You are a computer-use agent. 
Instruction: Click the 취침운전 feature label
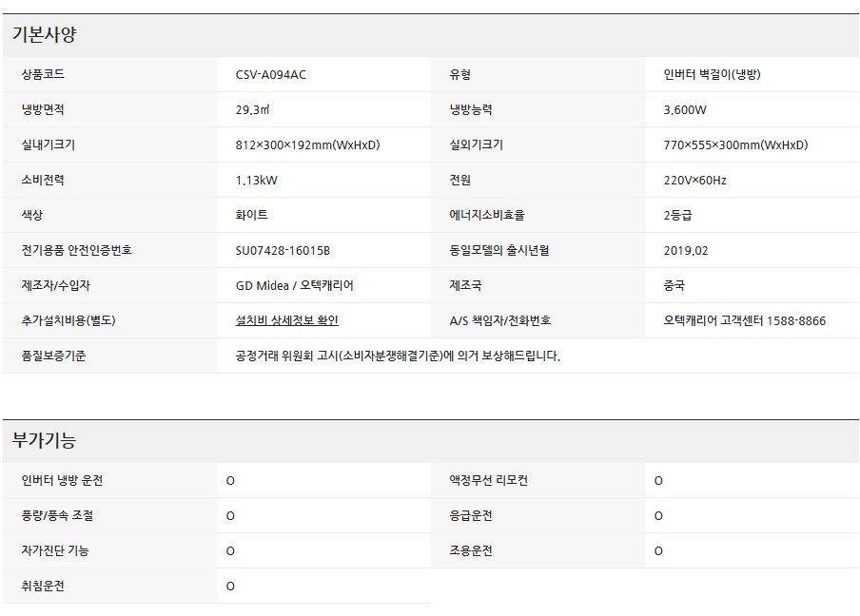pyautogui.click(x=43, y=587)
